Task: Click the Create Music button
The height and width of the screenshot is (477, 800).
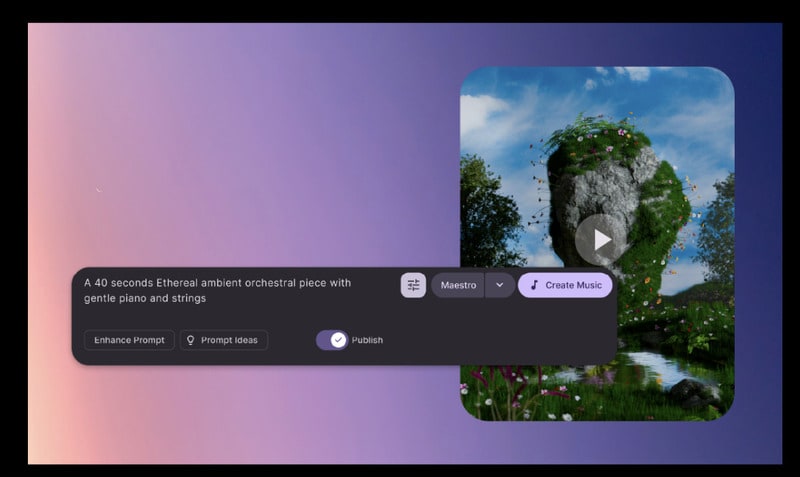Action: [565, 285]
